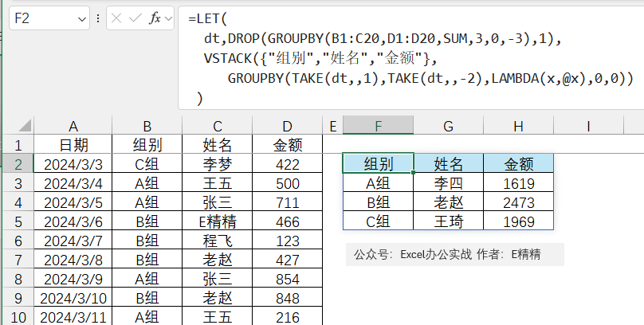Select row 1 header

tap(18, 144)
